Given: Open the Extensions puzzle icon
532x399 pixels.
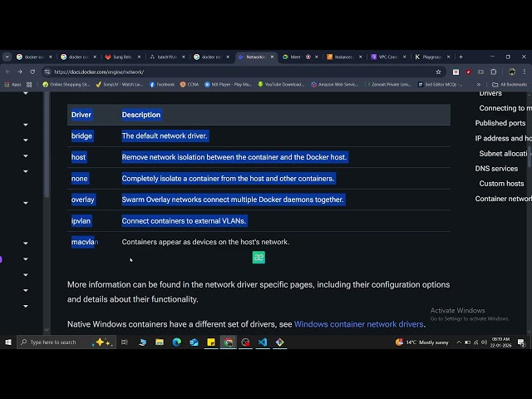Looking at the screenshot, I should (493, 72).
